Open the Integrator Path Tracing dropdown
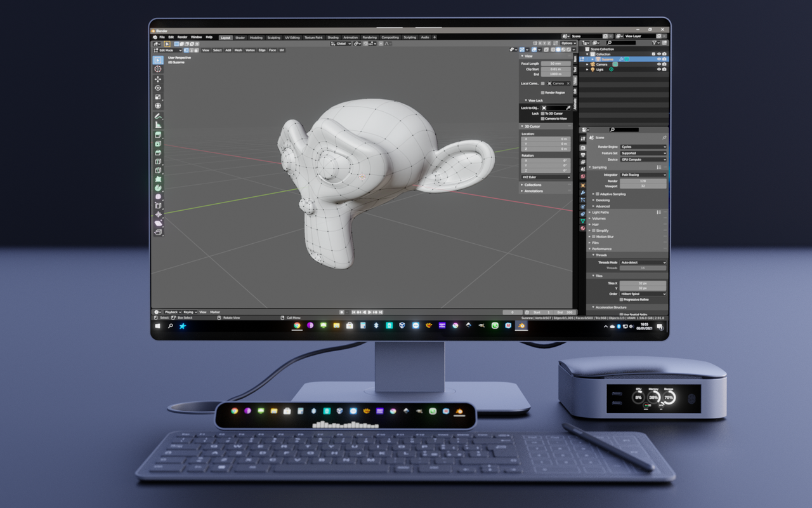The width and height of the screenshot is (812, 508). point(643,175)
